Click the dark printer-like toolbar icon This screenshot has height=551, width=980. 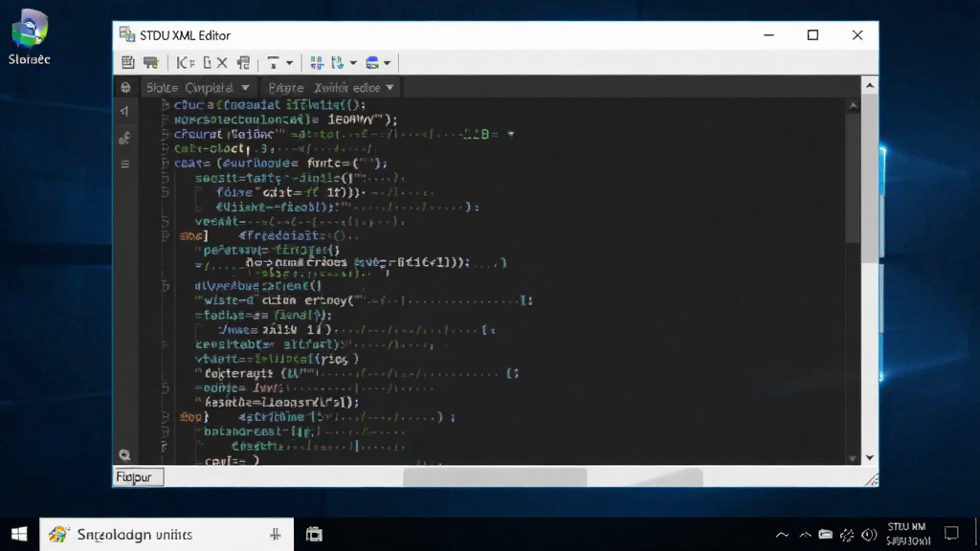coord(150,62)
